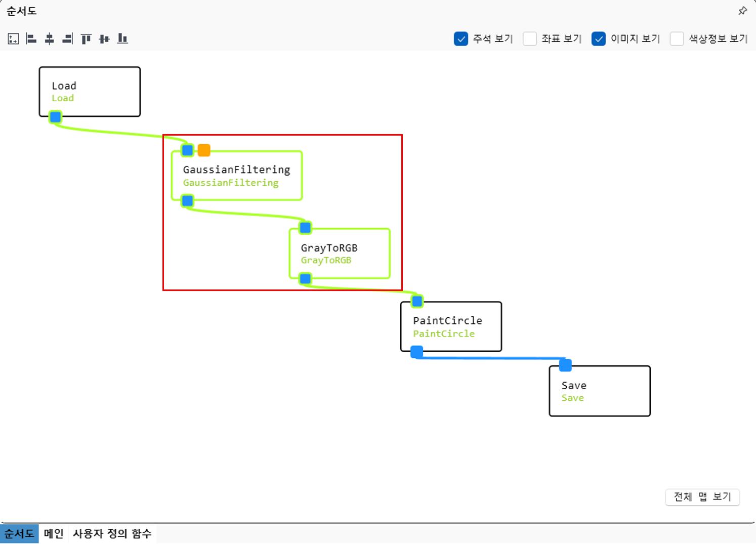Align selected nodes to bottom edge
This screenshot has height=544, width=756.
[122, 38]
